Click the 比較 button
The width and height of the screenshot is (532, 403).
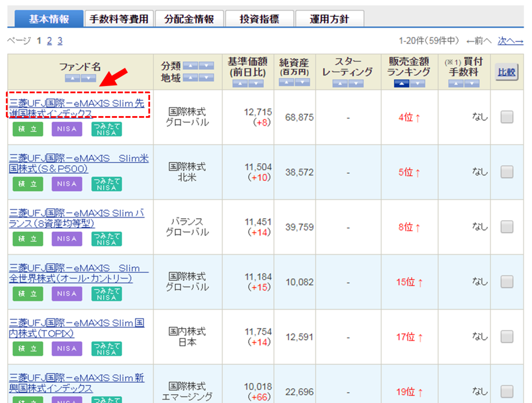(x=507, y=73)
